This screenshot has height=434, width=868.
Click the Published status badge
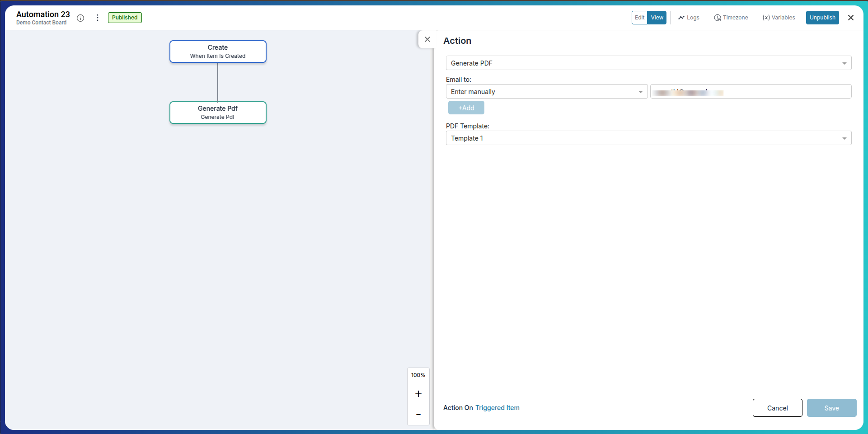[125, 18]
